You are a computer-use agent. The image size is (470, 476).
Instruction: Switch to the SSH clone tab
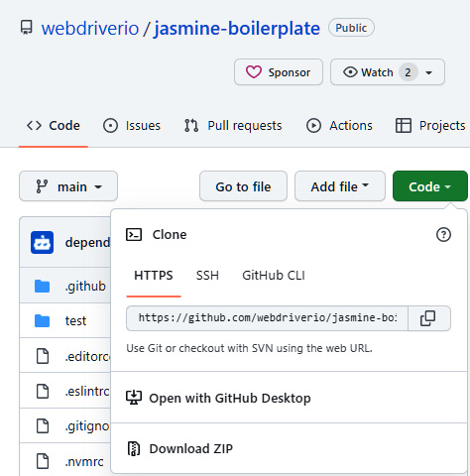point(207,276)
